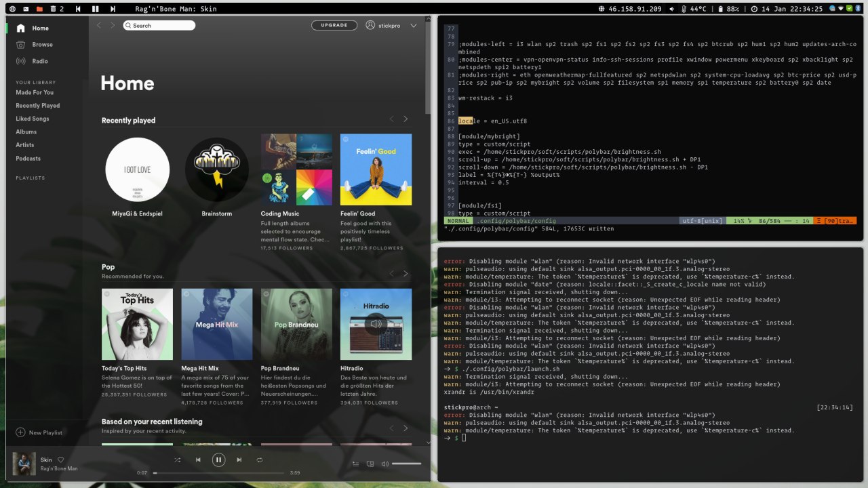Open the connect to a device icon

click(370, 464)
